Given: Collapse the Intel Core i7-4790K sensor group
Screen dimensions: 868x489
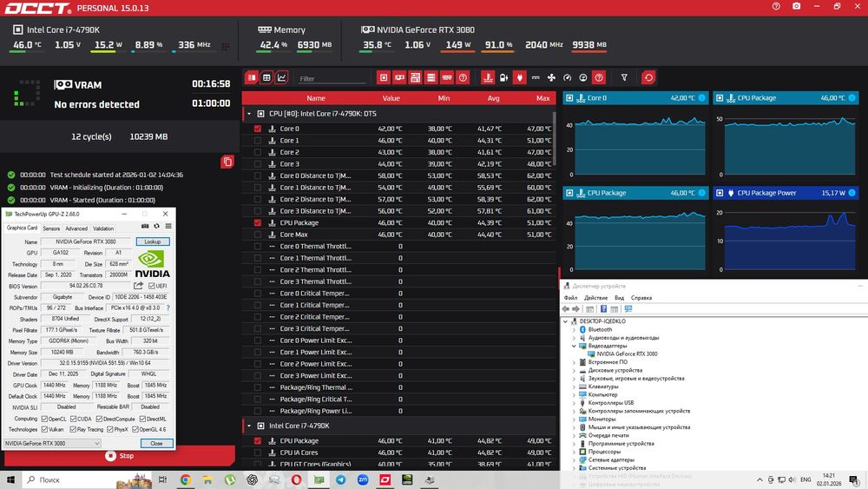Looking at the screenshot, I should (249, 426).
